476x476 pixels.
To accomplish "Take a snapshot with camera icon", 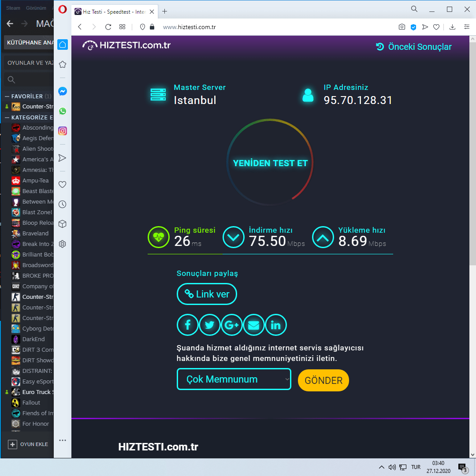I will pyautogui.click(x=402, y=27).
